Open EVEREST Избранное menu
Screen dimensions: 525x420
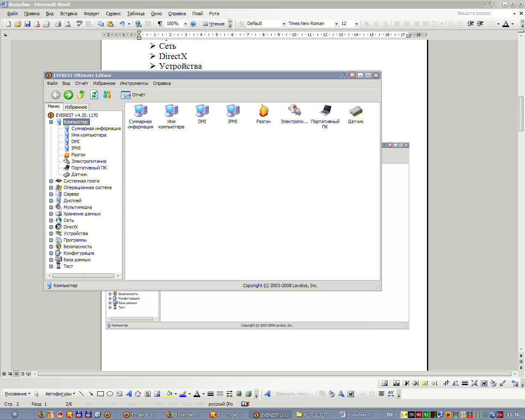coord(104,83)
